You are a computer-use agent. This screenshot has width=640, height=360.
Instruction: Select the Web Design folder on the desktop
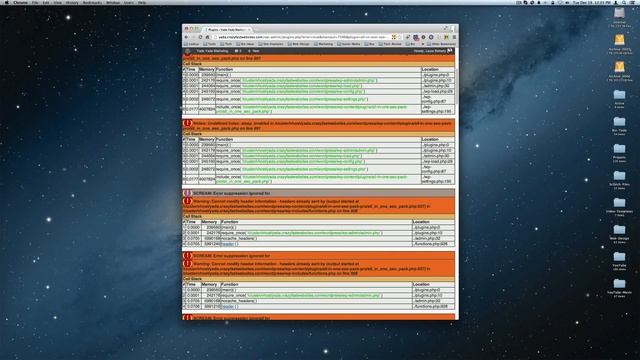pyautogui.click(x=619, y=230)
